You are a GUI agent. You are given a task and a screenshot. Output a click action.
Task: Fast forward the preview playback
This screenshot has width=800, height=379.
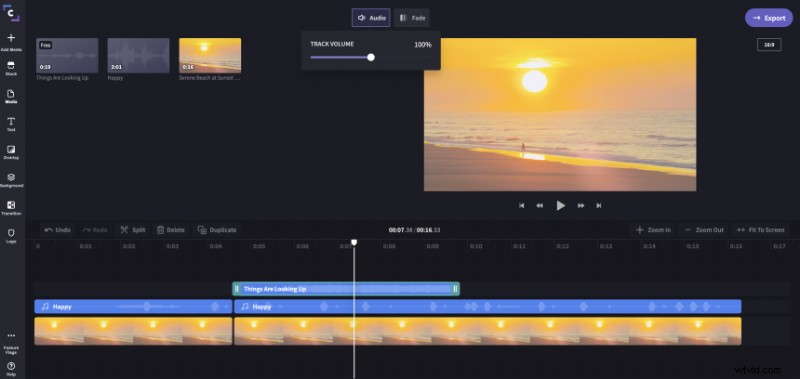[581, 206]
